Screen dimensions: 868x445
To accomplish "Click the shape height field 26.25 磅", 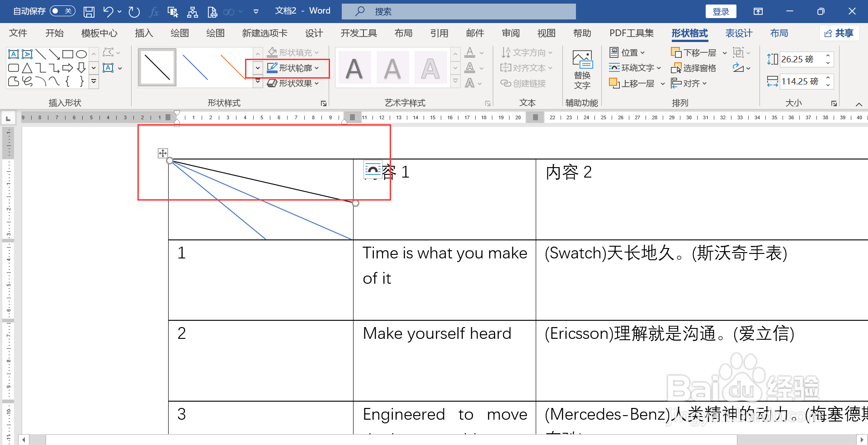I will coord(801,59).
